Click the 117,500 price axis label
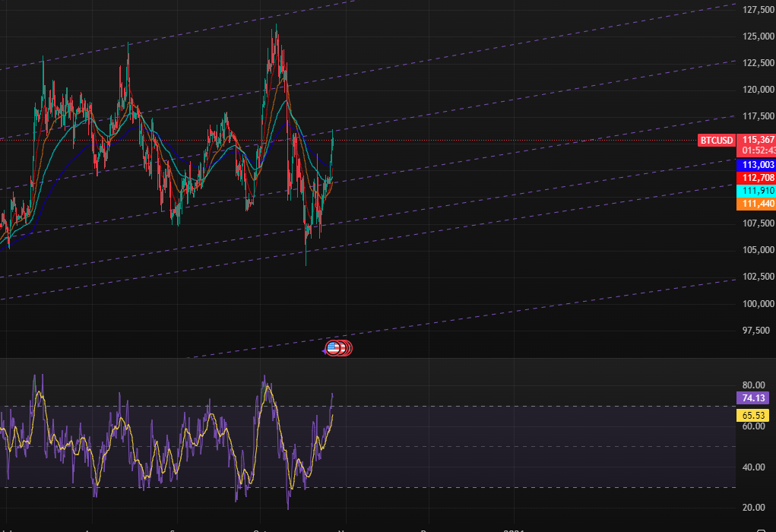This screenshot has height=532, width=776. coord(759,116)
